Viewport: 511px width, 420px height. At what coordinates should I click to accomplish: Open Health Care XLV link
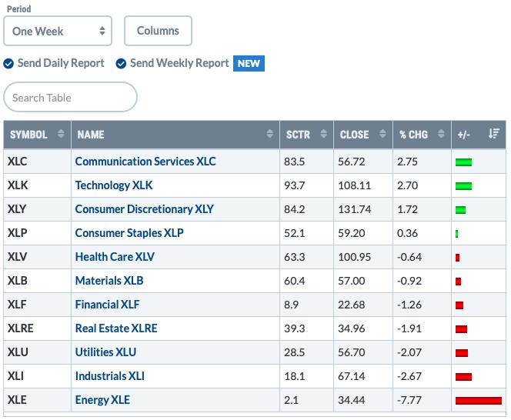(115, 256)
